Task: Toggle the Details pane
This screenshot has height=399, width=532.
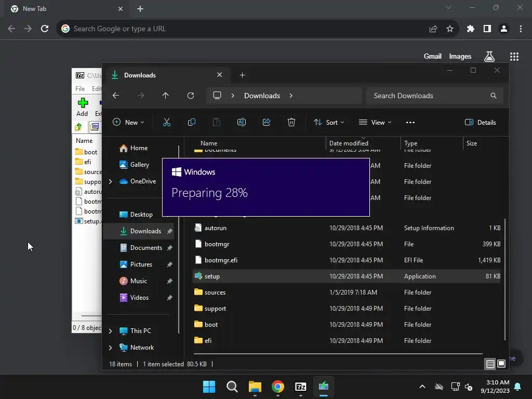Action: [x=481, y=123]
